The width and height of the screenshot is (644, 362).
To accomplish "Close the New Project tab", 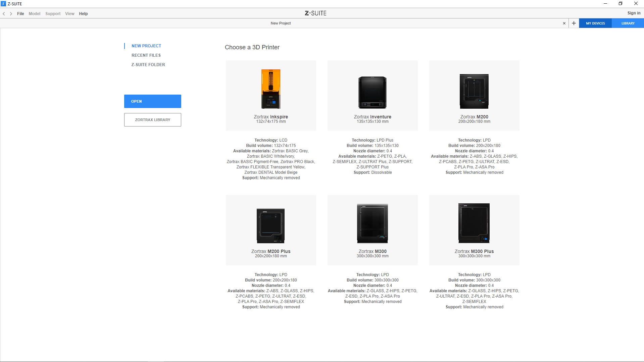I will [x=564, y=23].
